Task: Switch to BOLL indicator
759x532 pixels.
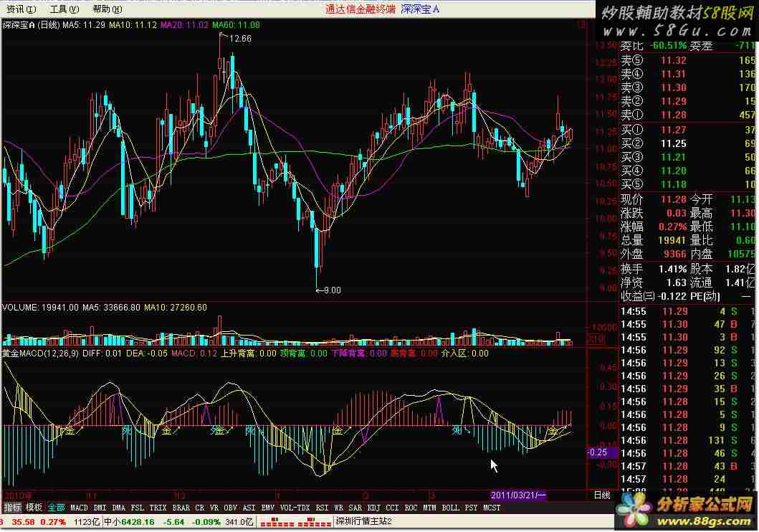Action: tap(450, 508)
